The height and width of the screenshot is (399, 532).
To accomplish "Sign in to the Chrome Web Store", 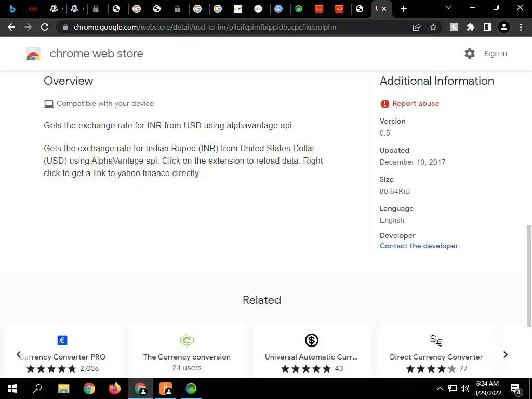I will [495, 54].
